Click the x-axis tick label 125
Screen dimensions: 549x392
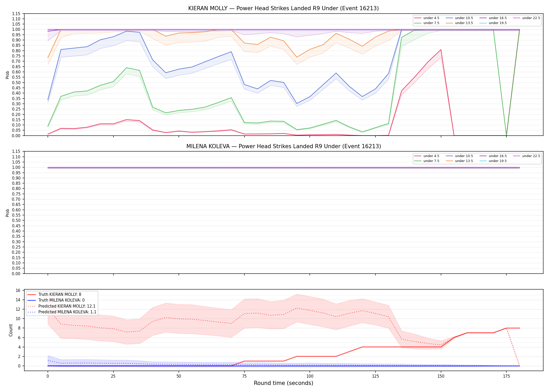pos(375,376)
